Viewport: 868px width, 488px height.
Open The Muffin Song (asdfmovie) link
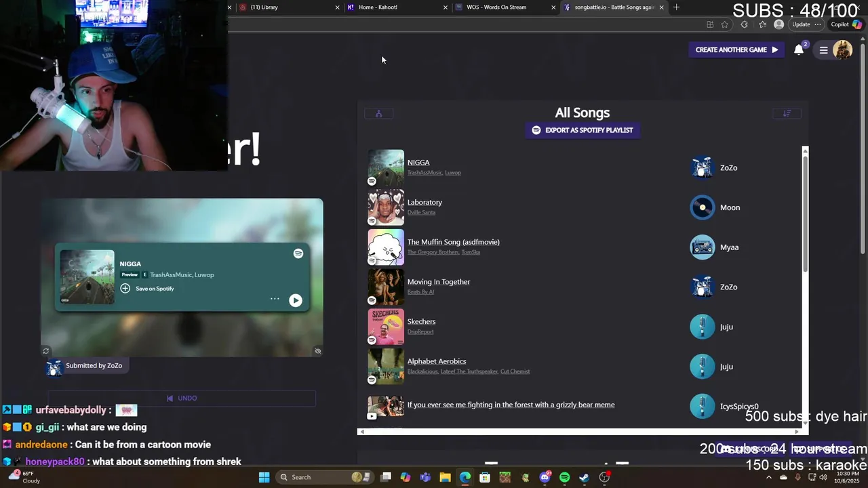point(453,242)
